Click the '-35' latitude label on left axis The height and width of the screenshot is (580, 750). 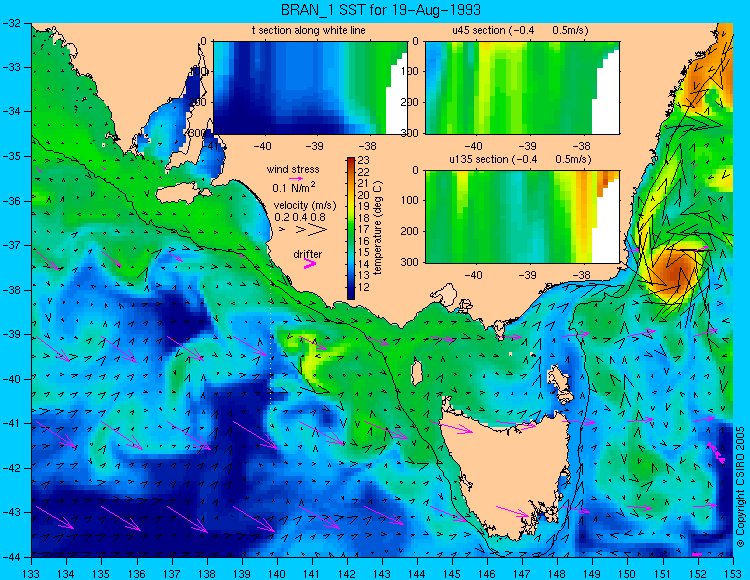pos(14,156)
